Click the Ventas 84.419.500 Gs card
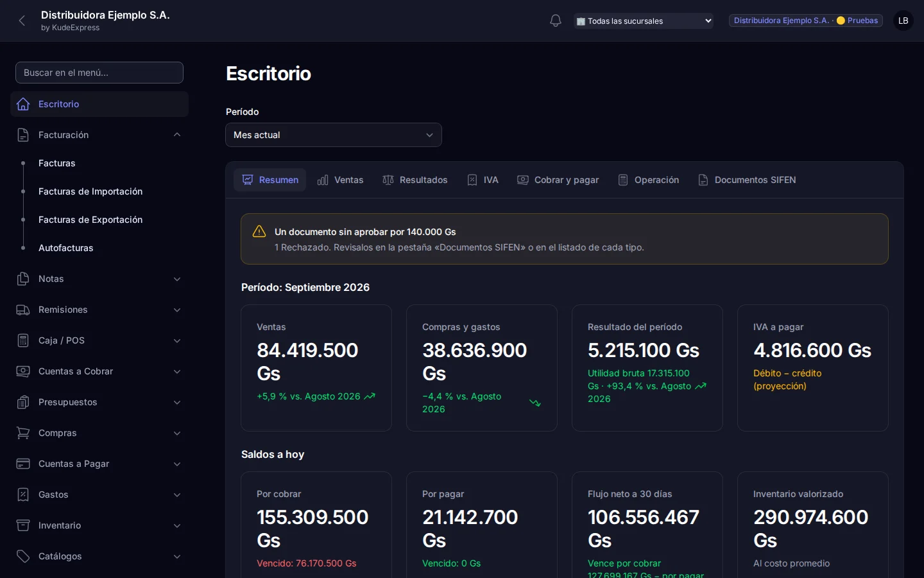Screen dimensions: 924x578 point(316,368)
